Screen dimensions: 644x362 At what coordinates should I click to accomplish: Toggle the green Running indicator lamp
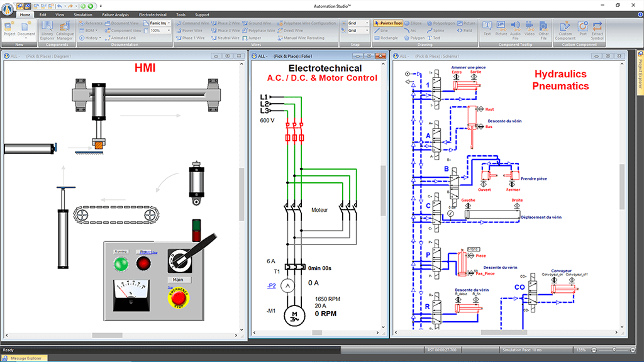[120, 264]
